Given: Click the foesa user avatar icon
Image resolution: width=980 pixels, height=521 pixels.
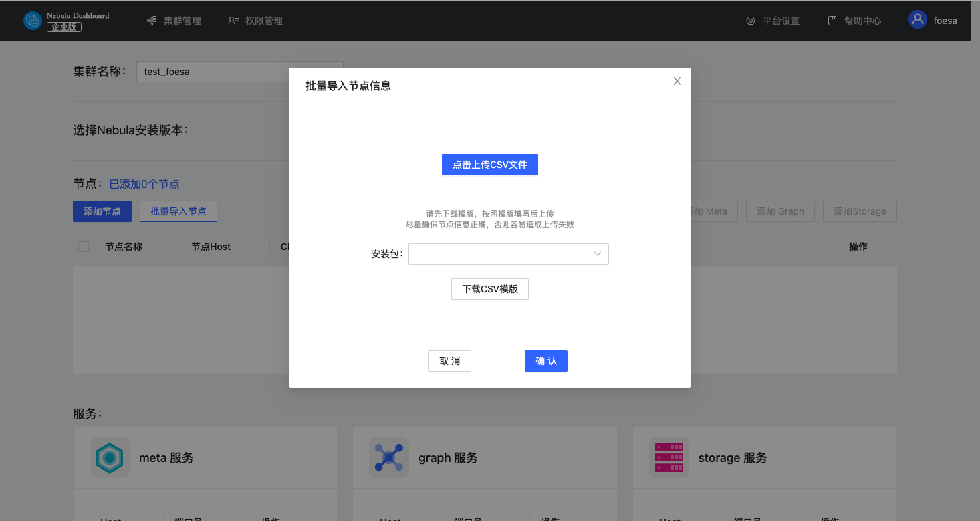Looking at the screenshot, I should click(x=917, y=20).
